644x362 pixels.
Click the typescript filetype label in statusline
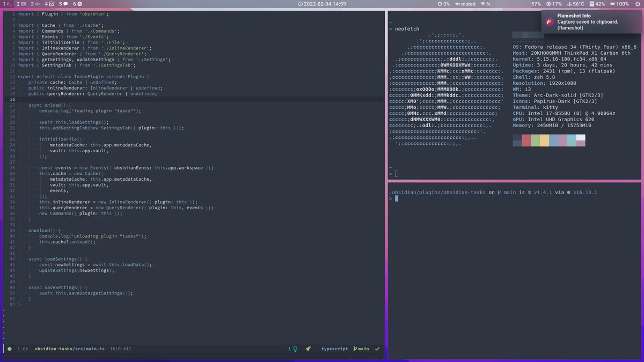click(x=334, y=349)
